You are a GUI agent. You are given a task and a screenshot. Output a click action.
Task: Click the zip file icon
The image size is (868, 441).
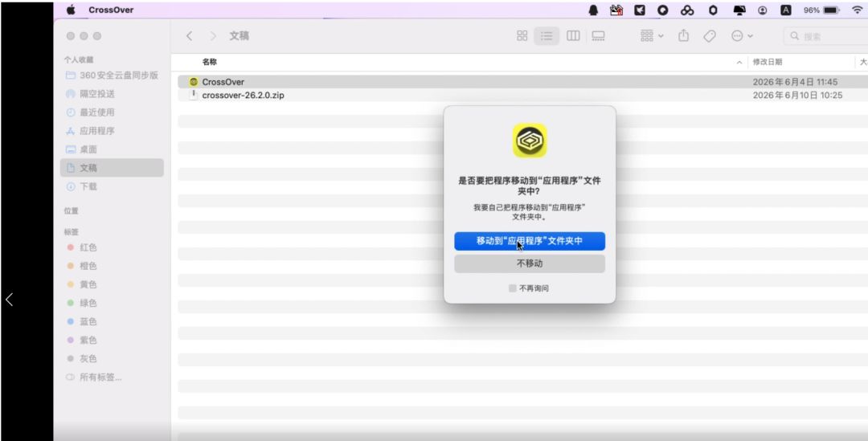point(193,95)
